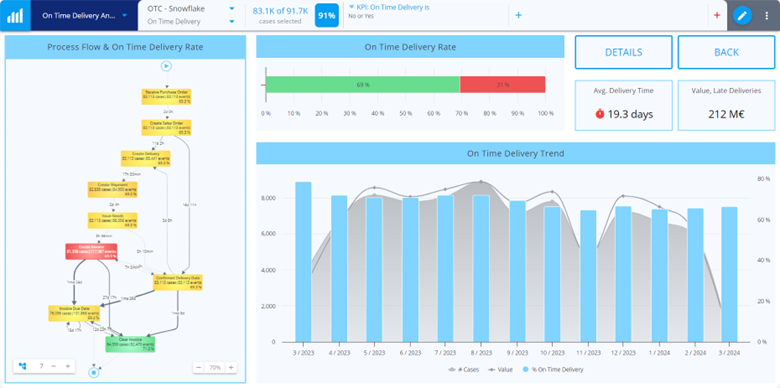Viewport: 780px width, 388px height.
Task: Click the BACK button
Action: [x=726, y=52]
